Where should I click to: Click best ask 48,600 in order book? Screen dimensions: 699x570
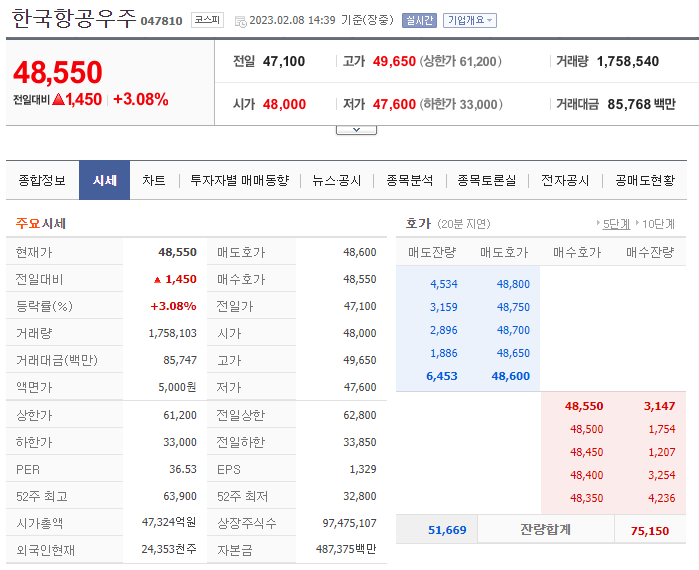point(511,376)
